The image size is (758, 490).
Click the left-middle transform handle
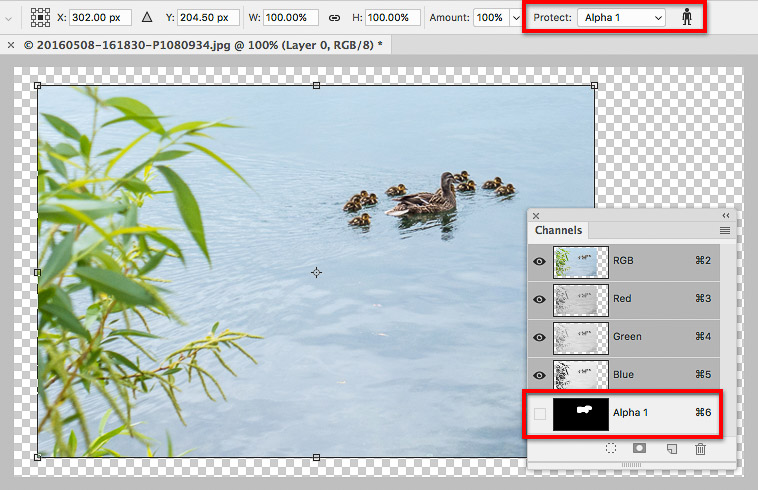(38, 273)
